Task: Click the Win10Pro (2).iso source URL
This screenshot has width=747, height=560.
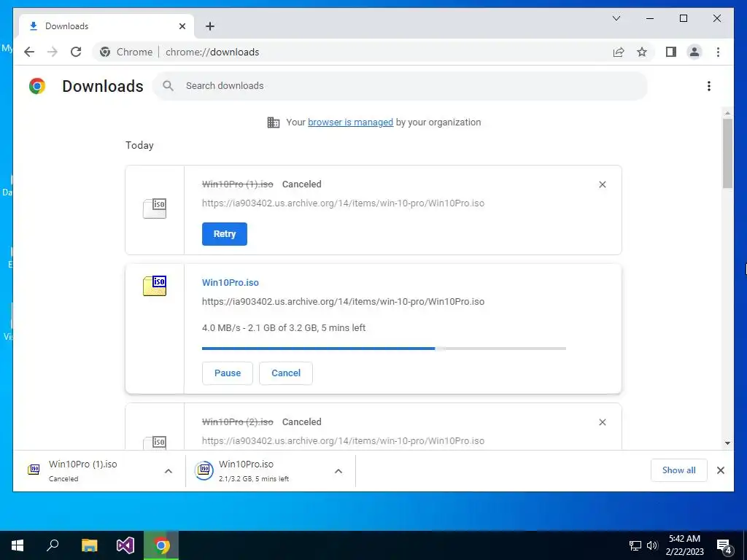Action: (x=343, y=440)
